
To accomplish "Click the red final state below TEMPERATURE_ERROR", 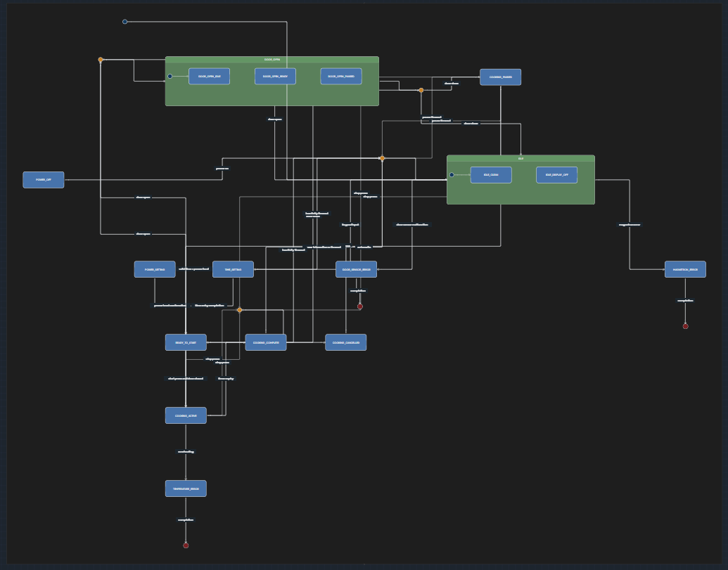I will tap(186, 545).
